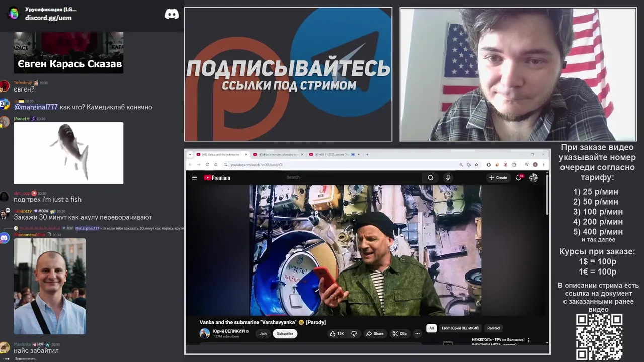
Task: Click the Discord logo icon
Action: 172,14
